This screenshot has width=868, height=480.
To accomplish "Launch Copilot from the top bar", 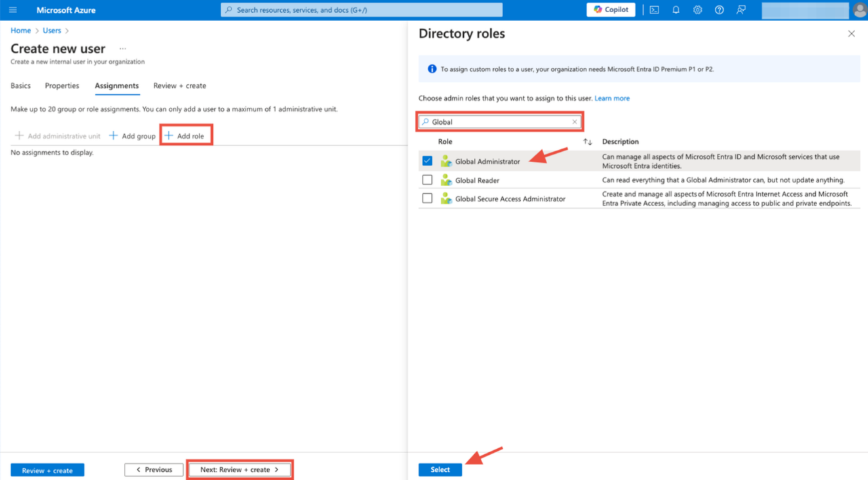I will [610, 9].
